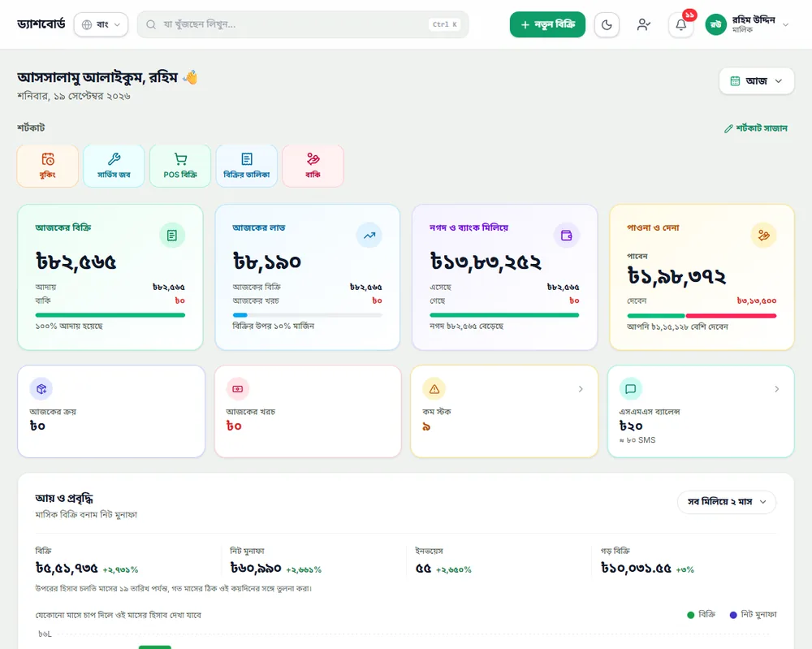812x649 pixels.
Task: Click the ≈ ৮০ SMS text
Action: (x=637, y=439)
